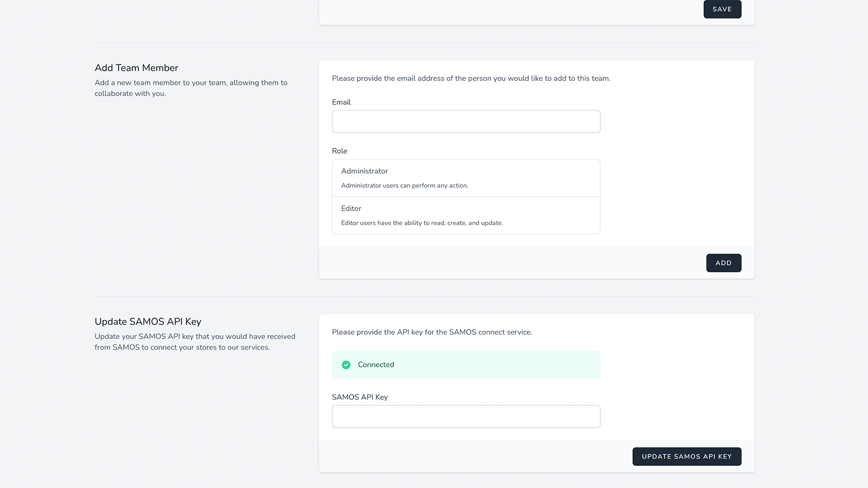Click the green Connected status check icon

point(346,365)
